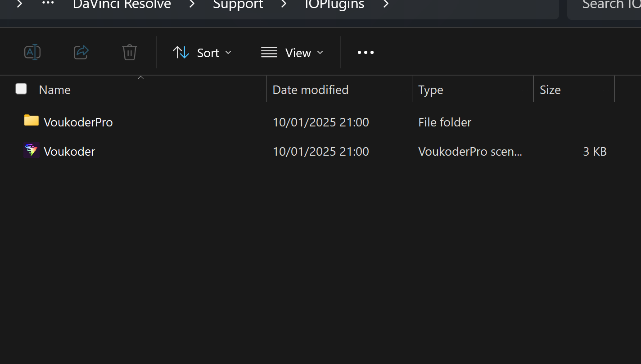Go to the Support breadcrumb folder
Screen dimensions: 641x364
(238, 4)
